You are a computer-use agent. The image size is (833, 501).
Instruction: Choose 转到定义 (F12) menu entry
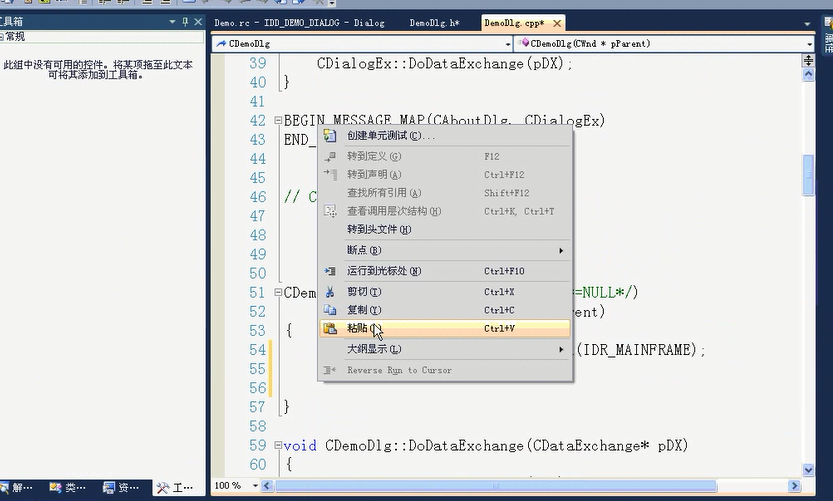[x=445, y=156]
